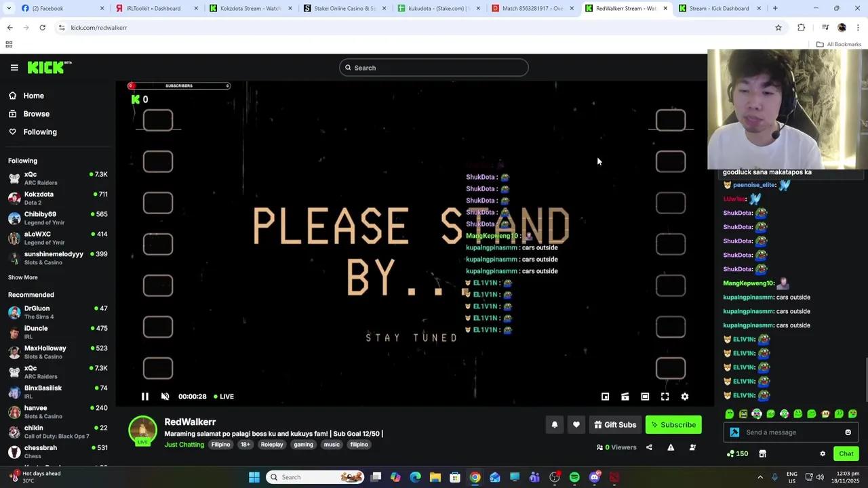Screen dimensions: 868x488
Task: Expand Show More in the Following list
Action: (22, 277)
